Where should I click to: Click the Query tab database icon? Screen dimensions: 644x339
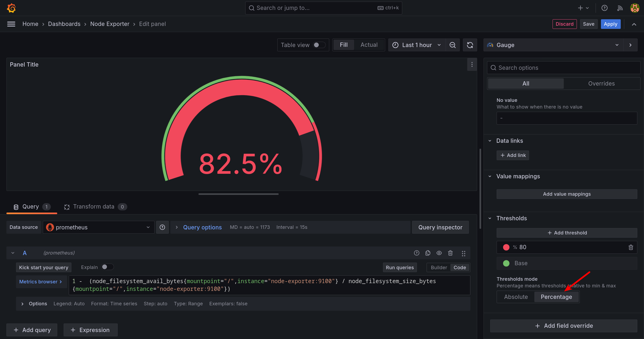(16, 207)
